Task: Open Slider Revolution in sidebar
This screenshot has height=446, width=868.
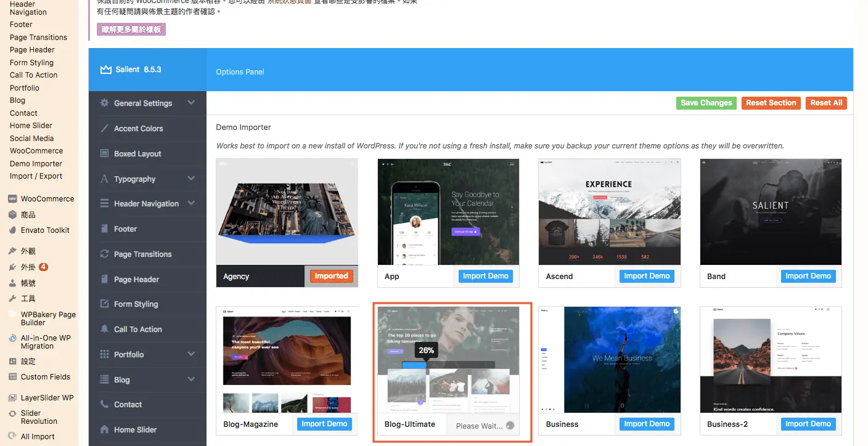Action: (x=39, y=417)
